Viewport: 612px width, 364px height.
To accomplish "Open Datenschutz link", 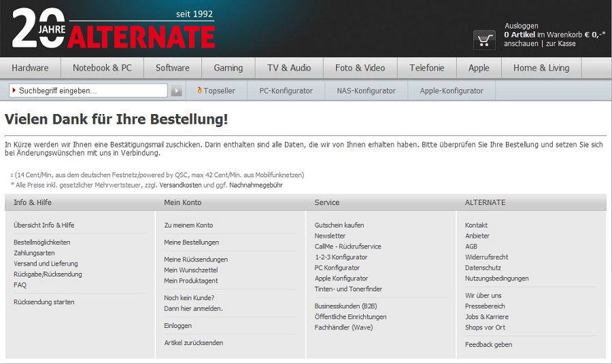I will click(483, 268).
